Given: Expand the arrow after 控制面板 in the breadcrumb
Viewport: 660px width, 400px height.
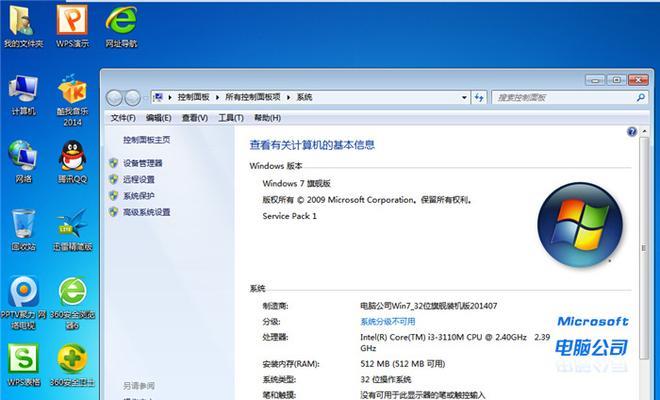Looking at the screenshot, I should (x=217, y=97).
